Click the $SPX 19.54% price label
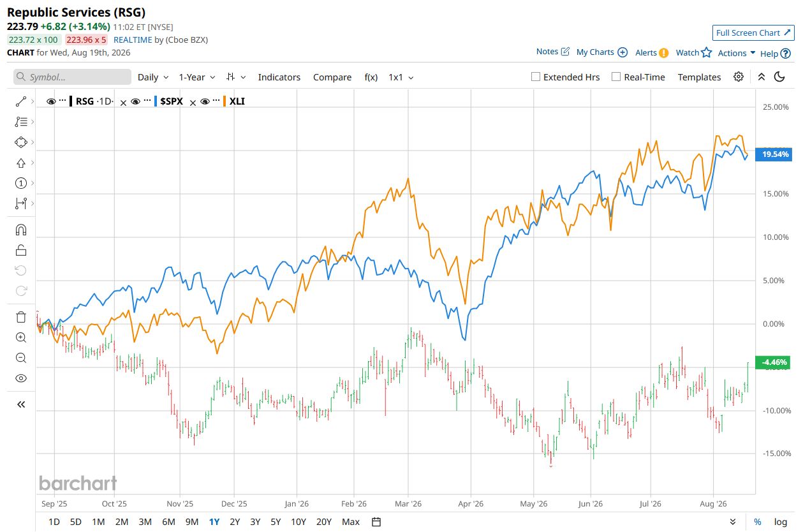 coord(773,154)
